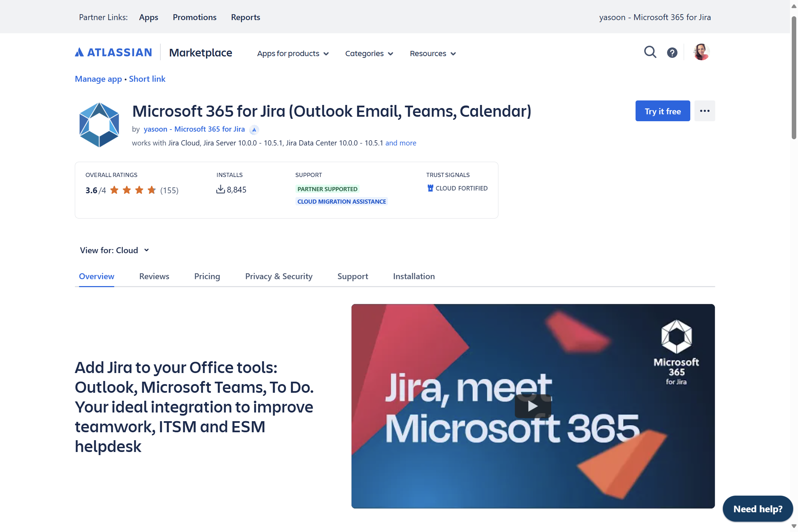Click the Try it free button

coord(662,111)
